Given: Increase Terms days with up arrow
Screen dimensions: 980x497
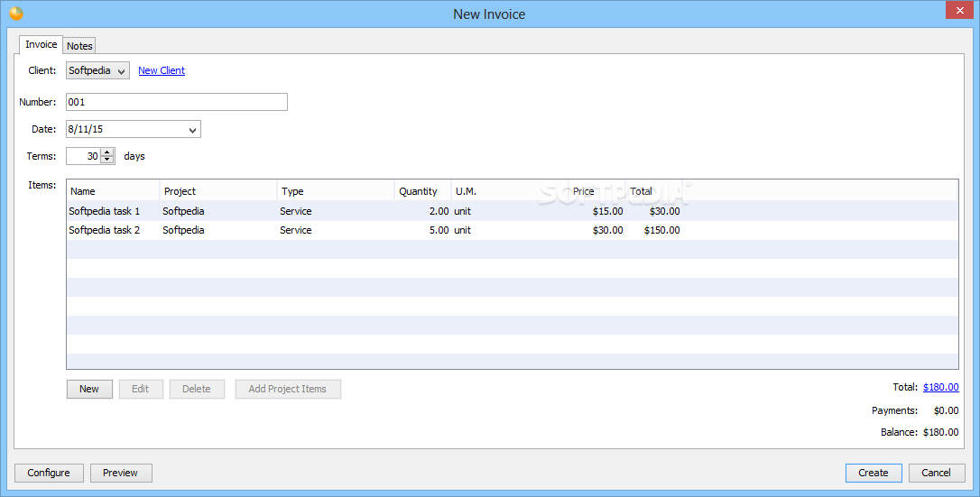Looking at the screenshot, I should coord(107,152).
